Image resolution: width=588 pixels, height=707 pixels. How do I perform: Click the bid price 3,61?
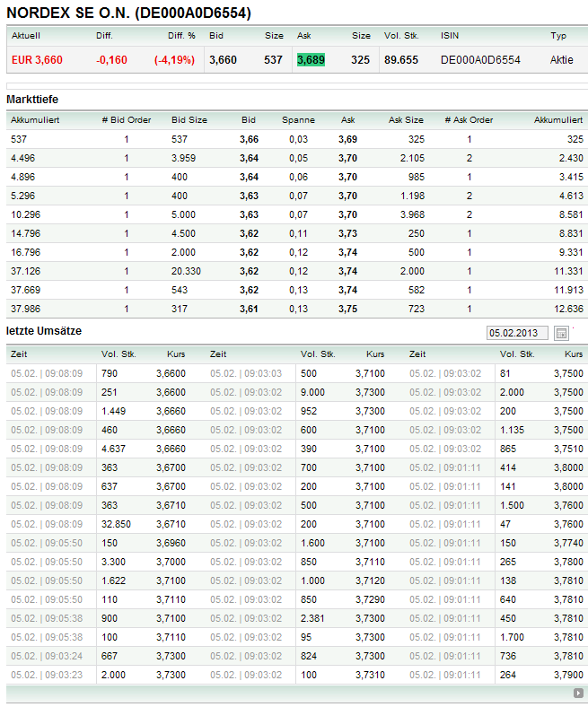tap(249, 309)
